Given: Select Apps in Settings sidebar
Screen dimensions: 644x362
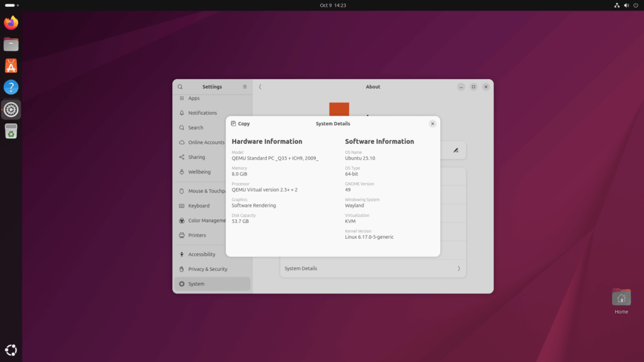Looking at the screenshot, I should pyautogui.click(x=213, y=98).
